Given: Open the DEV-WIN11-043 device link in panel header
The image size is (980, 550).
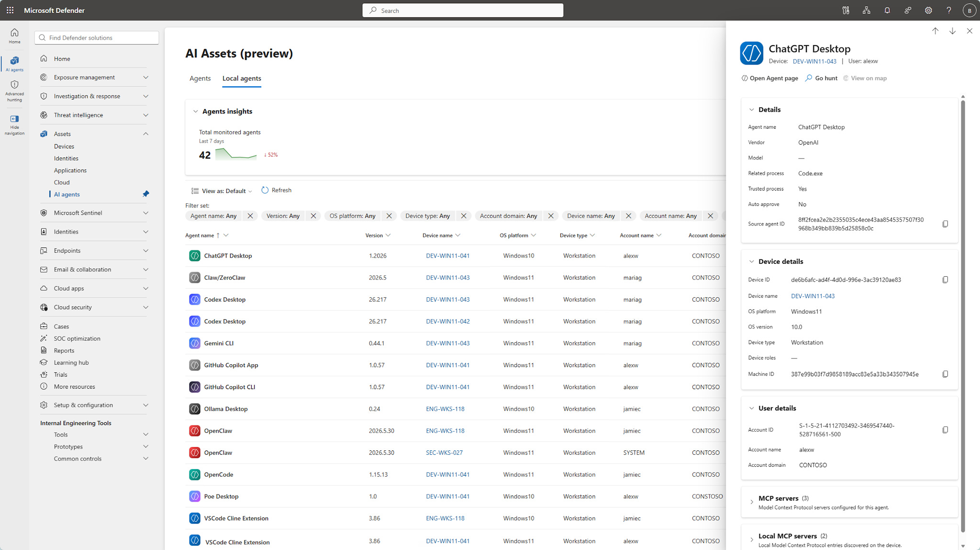Looking at the screenshot, I should click(x=814, y=61).
